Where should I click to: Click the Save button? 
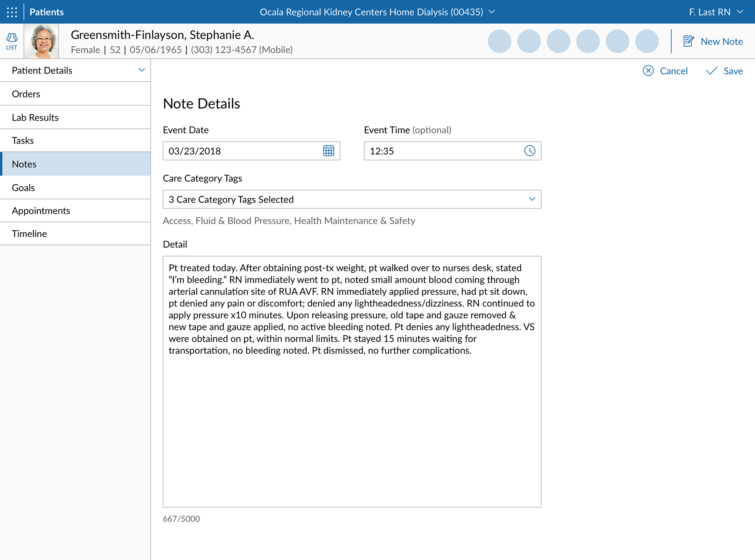tap(724, 71)
